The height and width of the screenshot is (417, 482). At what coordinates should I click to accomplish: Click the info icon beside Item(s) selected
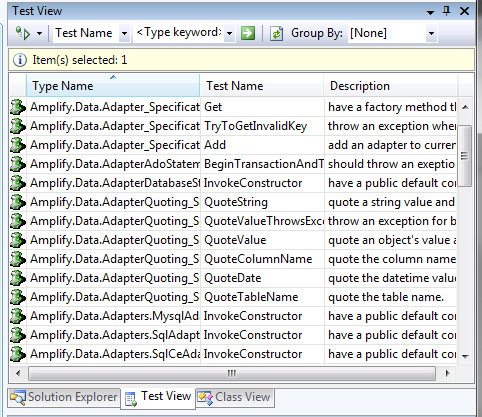coord(20,60)
